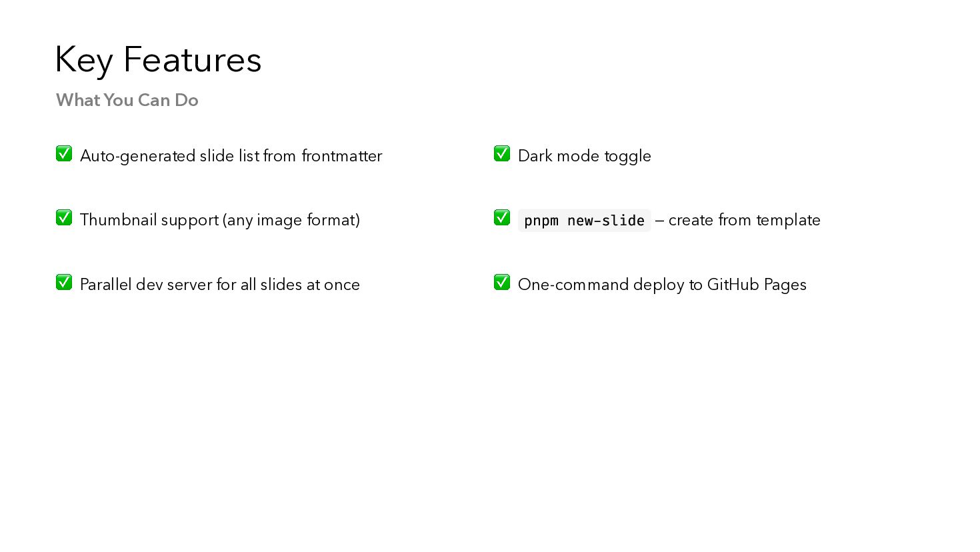Click the Thumbnail support (any image format) text

click(220, 220)
